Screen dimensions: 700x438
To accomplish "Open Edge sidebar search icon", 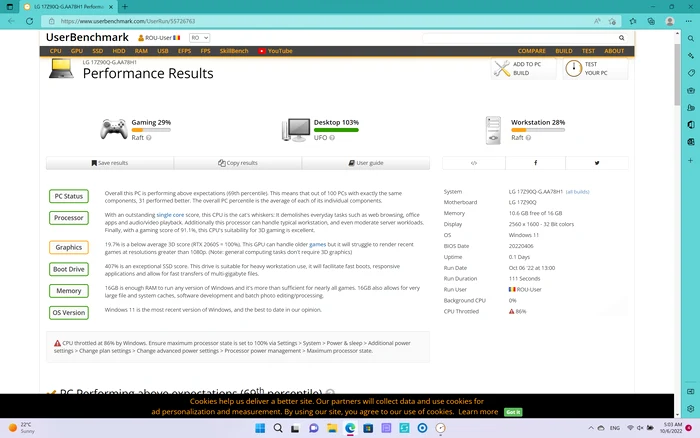I will [x=691, y=38].
